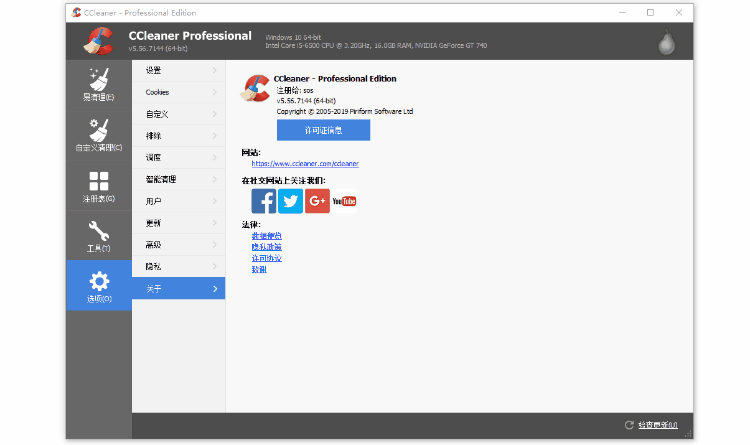Image resolution: width=750 pixels, height=445 pixels.
Task: Click the Google+ social icon
Action: tap(317, 201)
